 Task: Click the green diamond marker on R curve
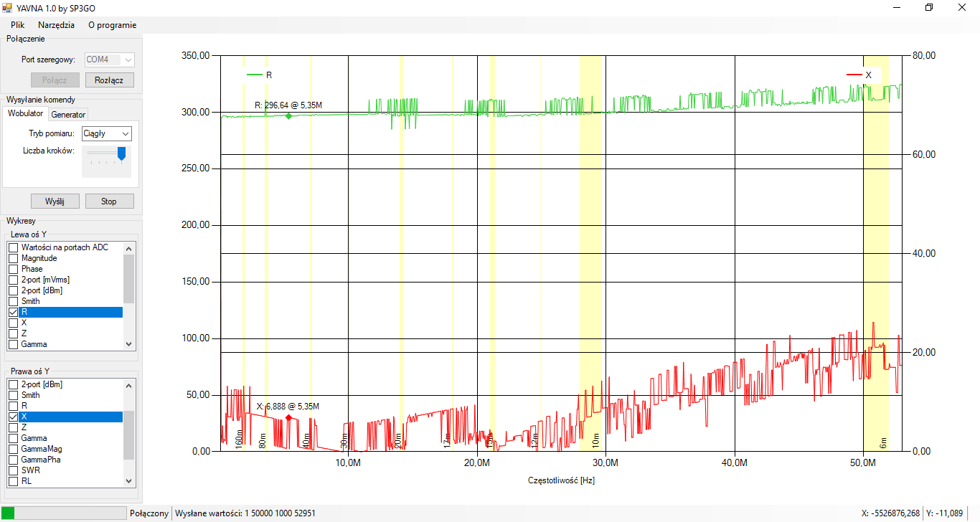[288, 115]
